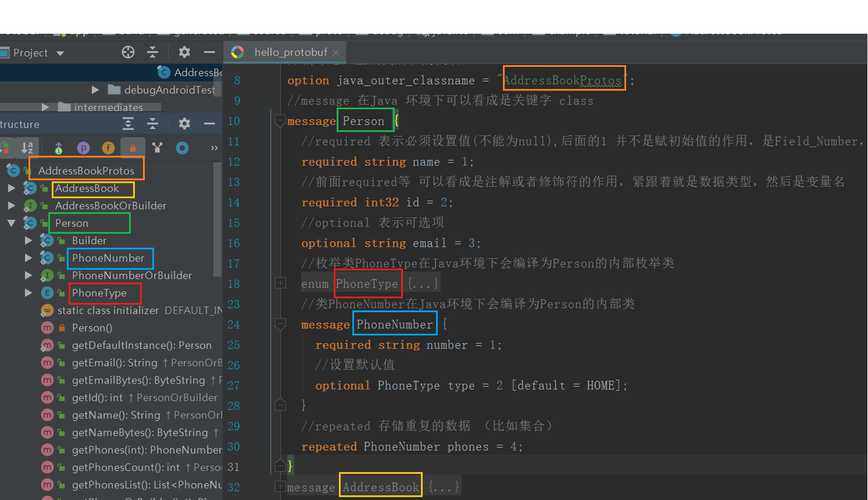
Task: Expand the intermediates folder
Action: point(45,107)
